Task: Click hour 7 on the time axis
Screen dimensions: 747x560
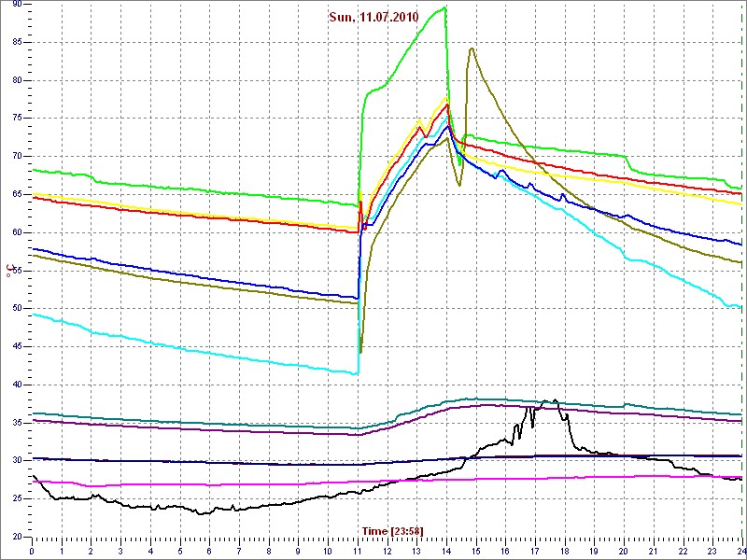Action: point(239,551)
